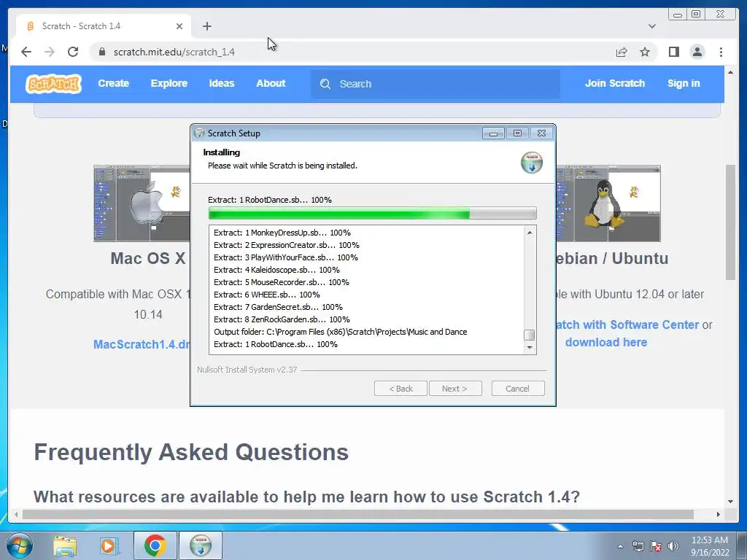Click the download here link
Screen dimensions: 747x560
point(606,343)
